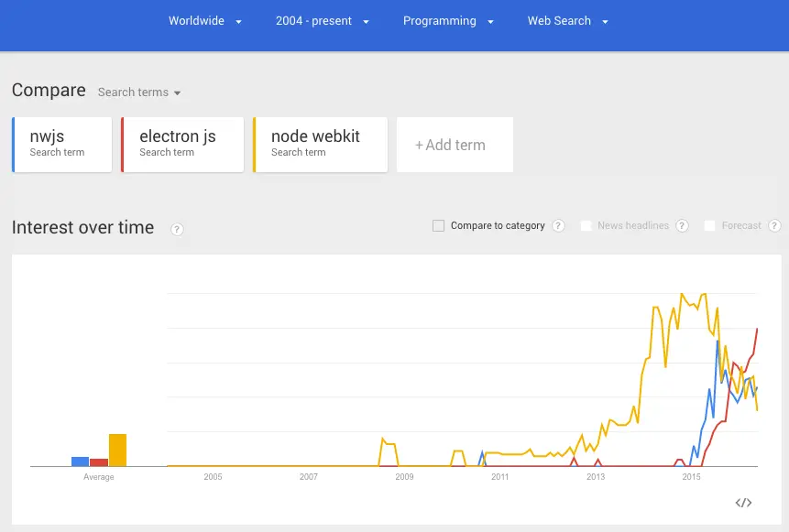Open the News headlines help tooltip
This screenshot has height=532, width=789.
[682, 225]
